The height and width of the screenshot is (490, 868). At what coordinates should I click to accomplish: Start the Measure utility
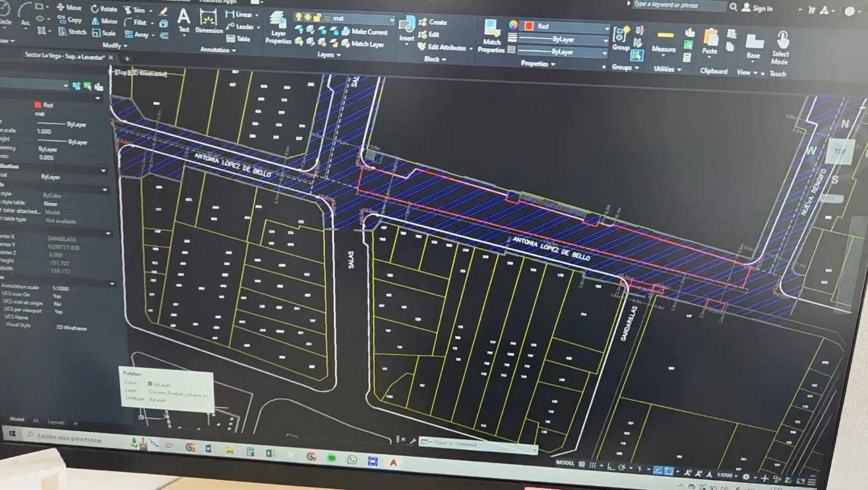pos(664,41)
